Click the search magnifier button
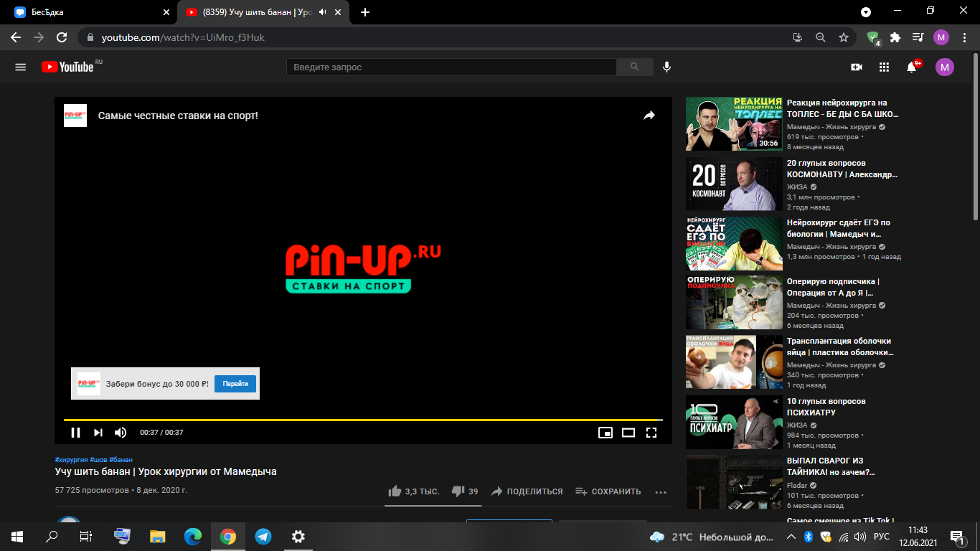 [634, 67]
